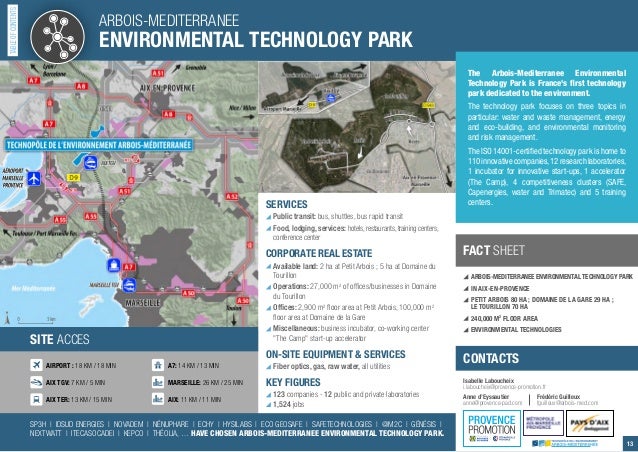Click HYSILABS in the company list
The image size is (638, 452).
pos(237,424)
